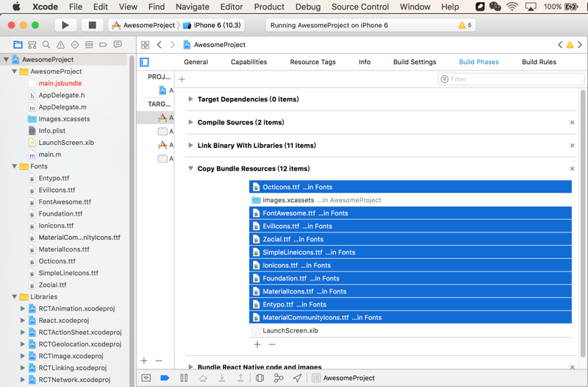Expand Target Dependencies section
This screenshot has width=588, height=387.
(190, 99)
